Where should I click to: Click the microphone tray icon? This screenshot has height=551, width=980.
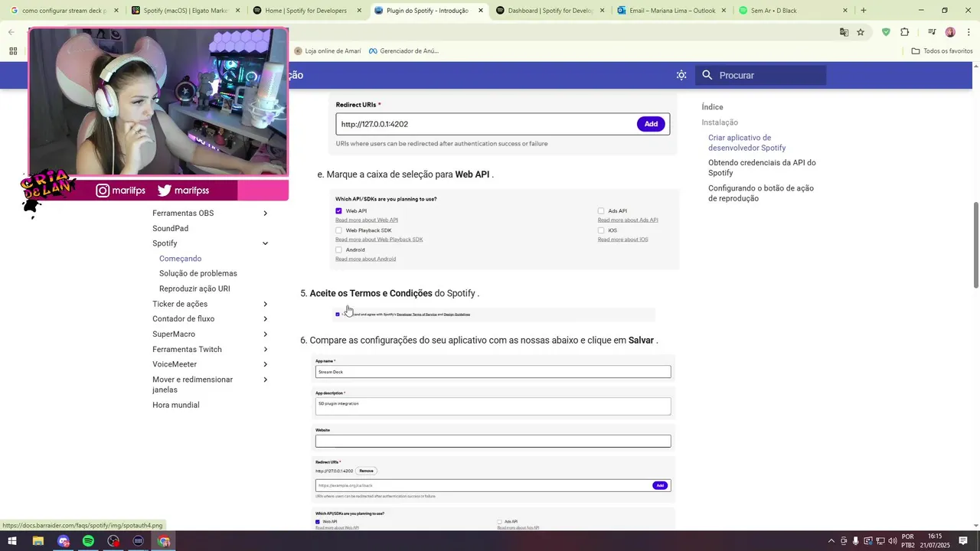click(856, 541)
